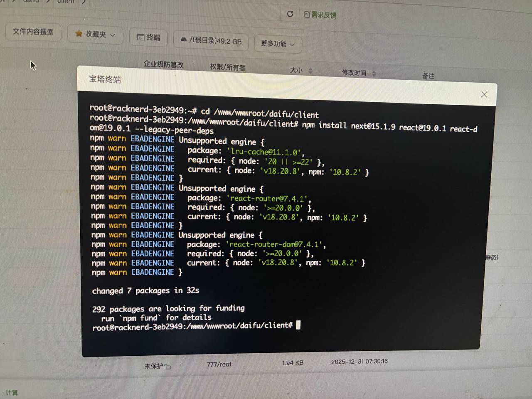Click the sort arrows beside the 修改时间 column
The image size is (532, 399).
pos(374,74)
